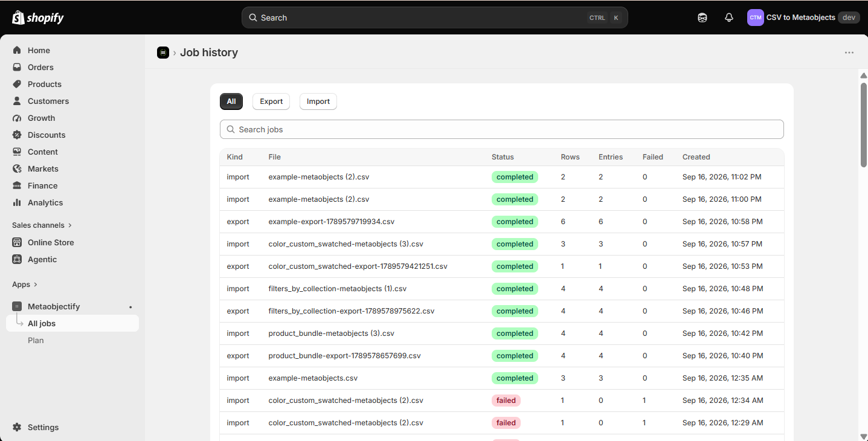Open the Home sidebar icon
The width and height of the screenshot is (868, 441).
17,50
